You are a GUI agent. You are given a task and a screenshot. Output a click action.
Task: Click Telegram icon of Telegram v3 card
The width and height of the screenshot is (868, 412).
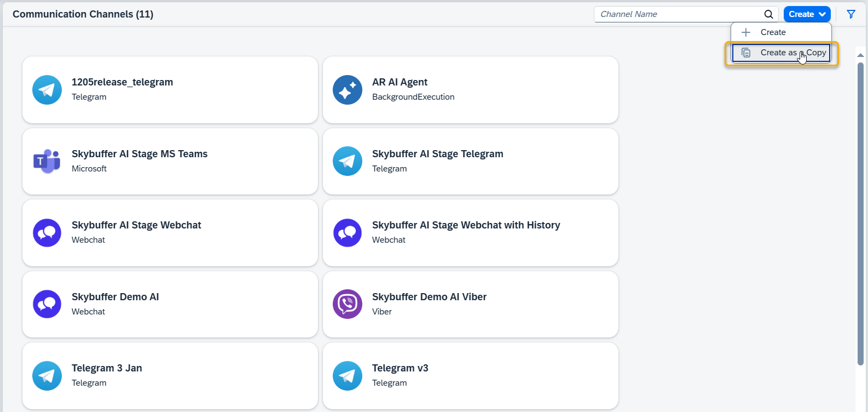point(348,376)
